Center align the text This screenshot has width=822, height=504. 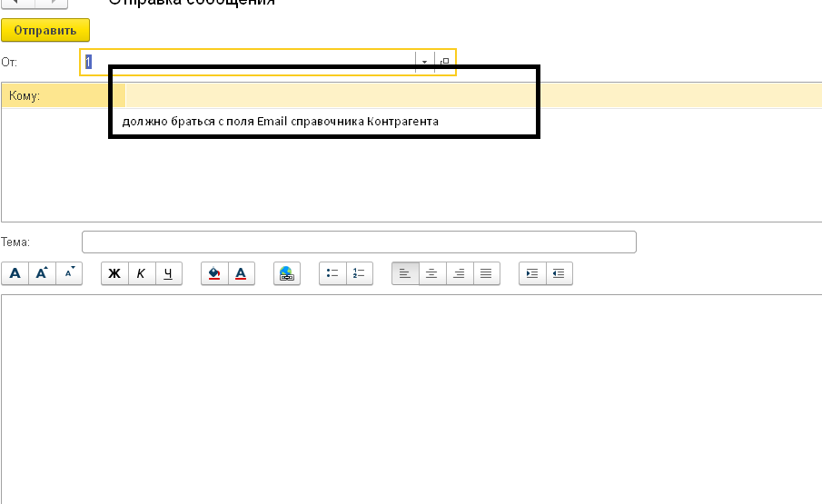pos(432,273)
